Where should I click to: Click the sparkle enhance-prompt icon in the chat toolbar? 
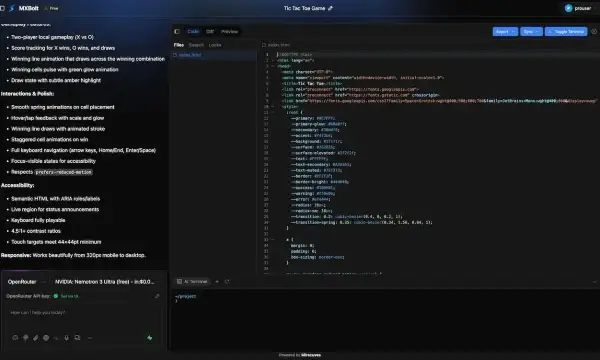(x=56, y=338)
